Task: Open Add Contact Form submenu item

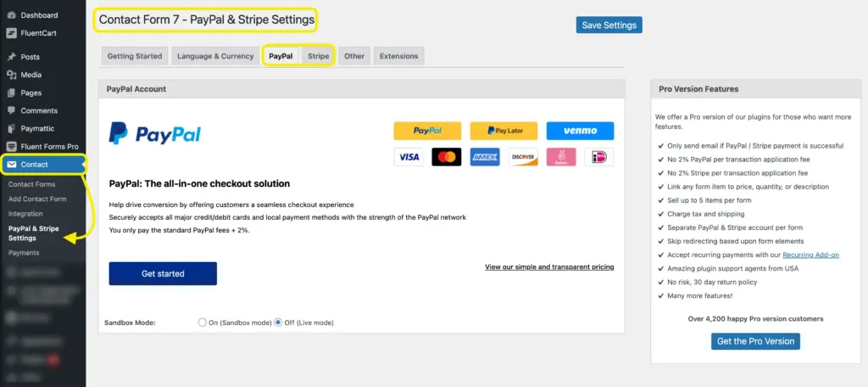Action: click(x=37, y=199)
